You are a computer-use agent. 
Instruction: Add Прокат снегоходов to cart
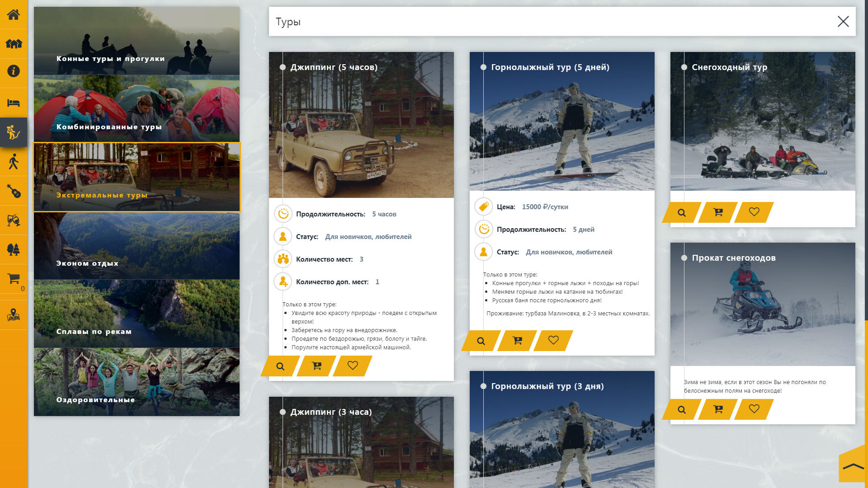coord(718,409)
